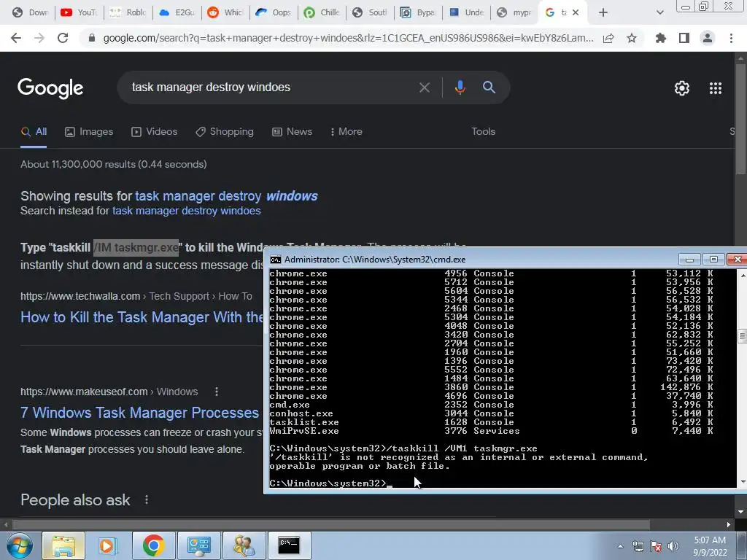
Task: Switch to the Chille tab
Action: point(322,12)
